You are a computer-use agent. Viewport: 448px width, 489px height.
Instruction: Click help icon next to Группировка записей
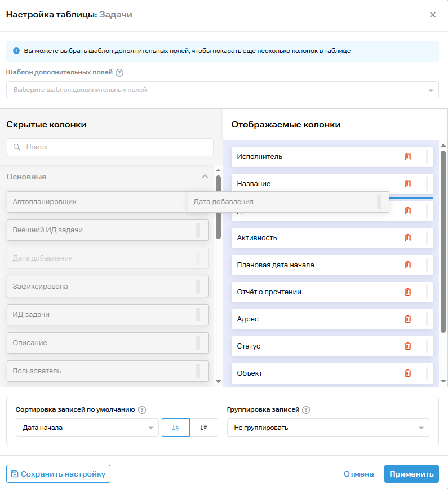pyautogui.click(x=305, y=410)
